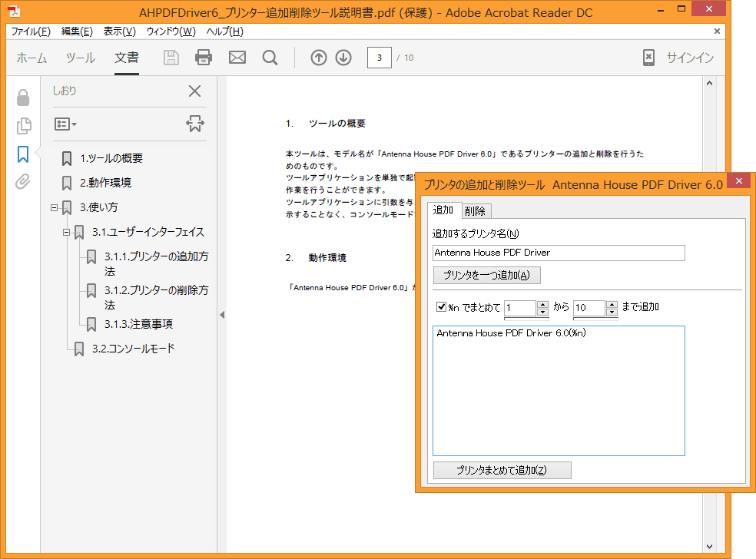The width and height of the screenshot is (756, 559).
Task: Toggle the %n でまとめて checkbox
Action: point(441,306)
